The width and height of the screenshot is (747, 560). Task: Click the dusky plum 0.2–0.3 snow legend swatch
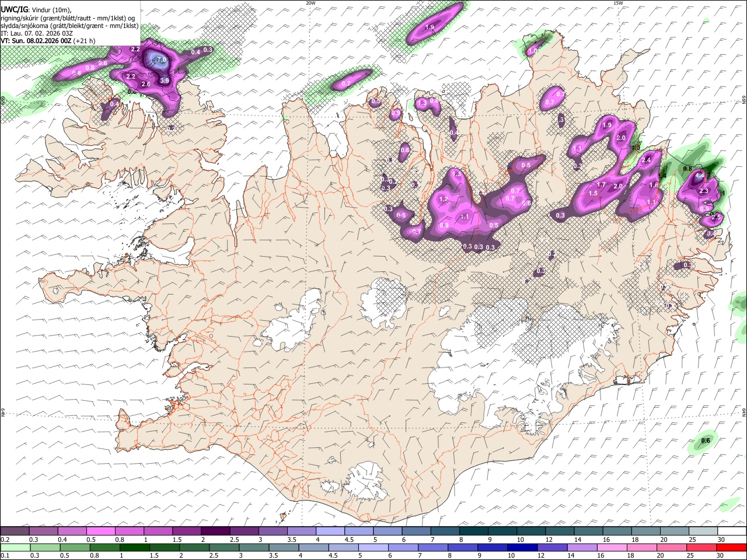15,531
